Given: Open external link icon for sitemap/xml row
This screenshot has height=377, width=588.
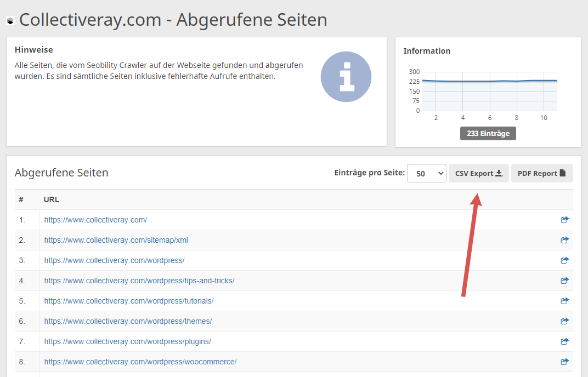Looking at the screenshot, I should (x=564, y=240).
